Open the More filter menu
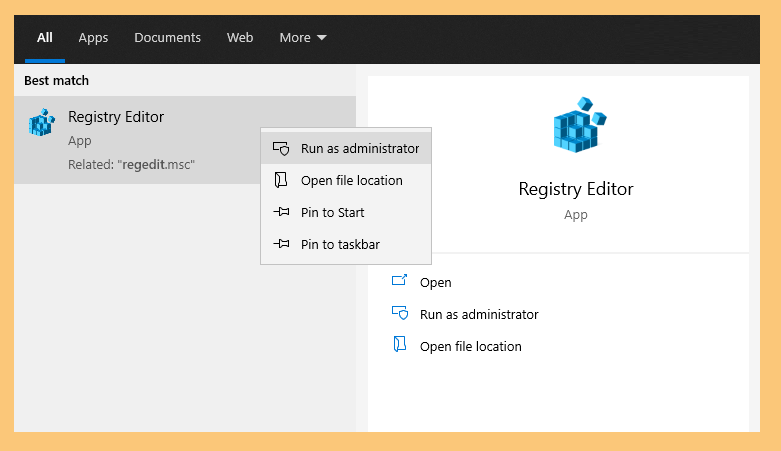This screenshot has width=781, height=451. coord(303,38)
